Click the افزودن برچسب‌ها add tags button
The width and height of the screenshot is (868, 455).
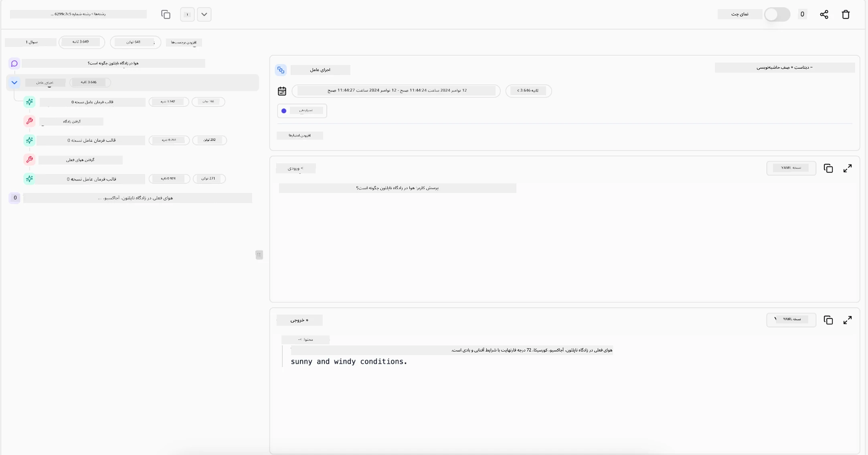184,43
